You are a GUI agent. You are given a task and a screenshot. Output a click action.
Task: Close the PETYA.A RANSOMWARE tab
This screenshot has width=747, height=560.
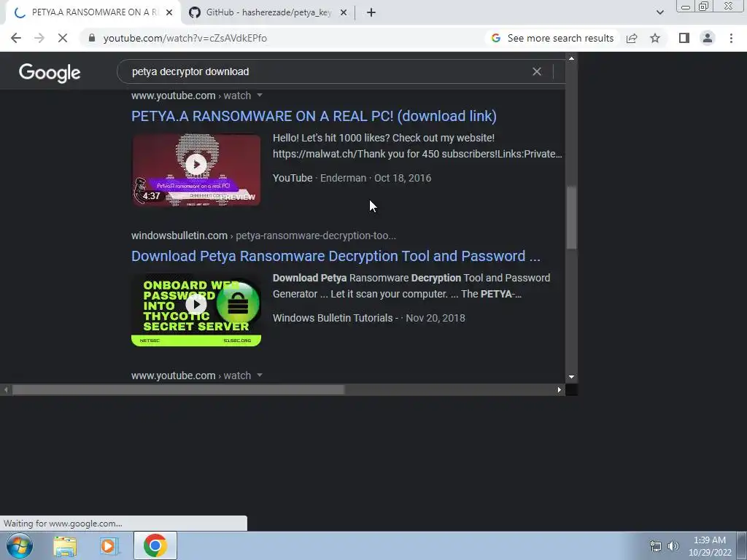point(169,13)
